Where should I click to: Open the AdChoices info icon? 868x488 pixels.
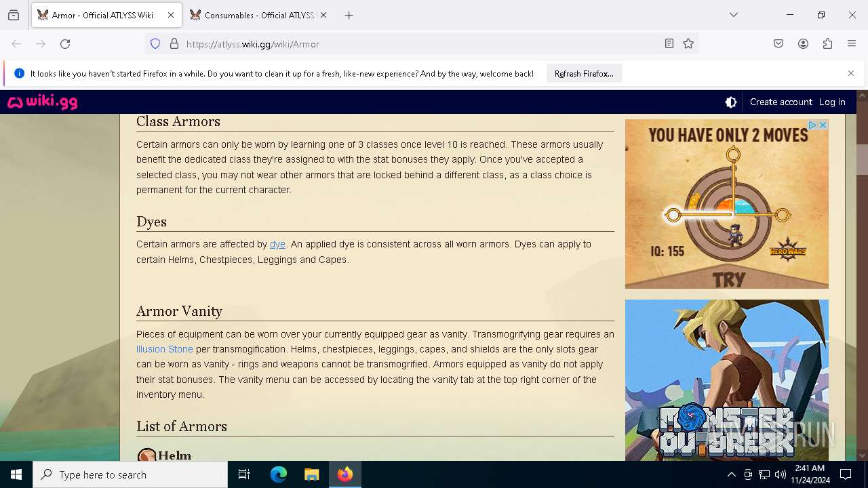[x=812, y=125]
